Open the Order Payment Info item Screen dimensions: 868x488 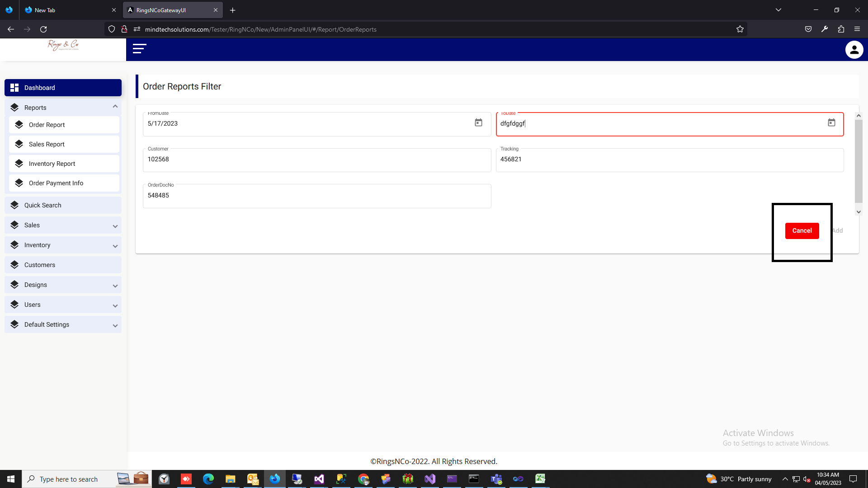pyautogui.click(x=56, y=183)
